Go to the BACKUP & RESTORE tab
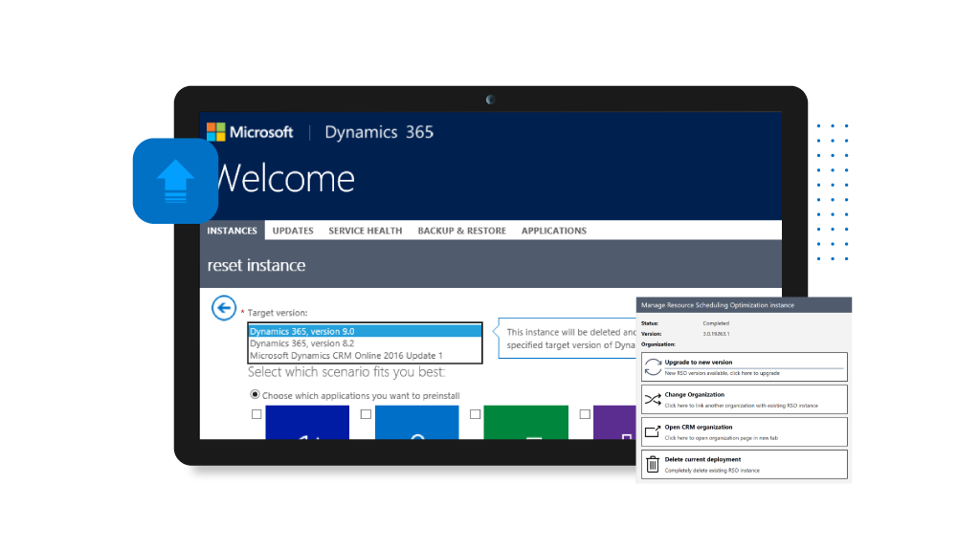Viewport: 980px width, 551px height. [462, 231]
